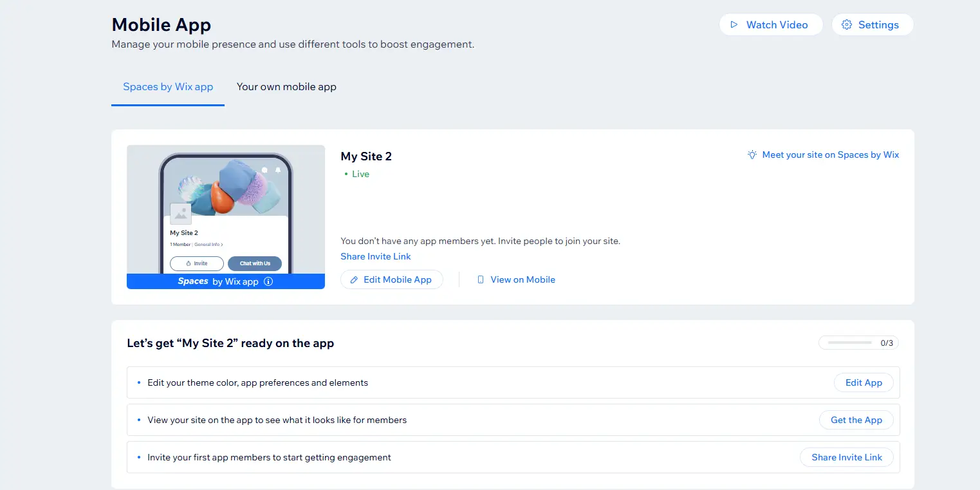Click the Watch Video button
This screenshot has width=980, height=490.
771,24
